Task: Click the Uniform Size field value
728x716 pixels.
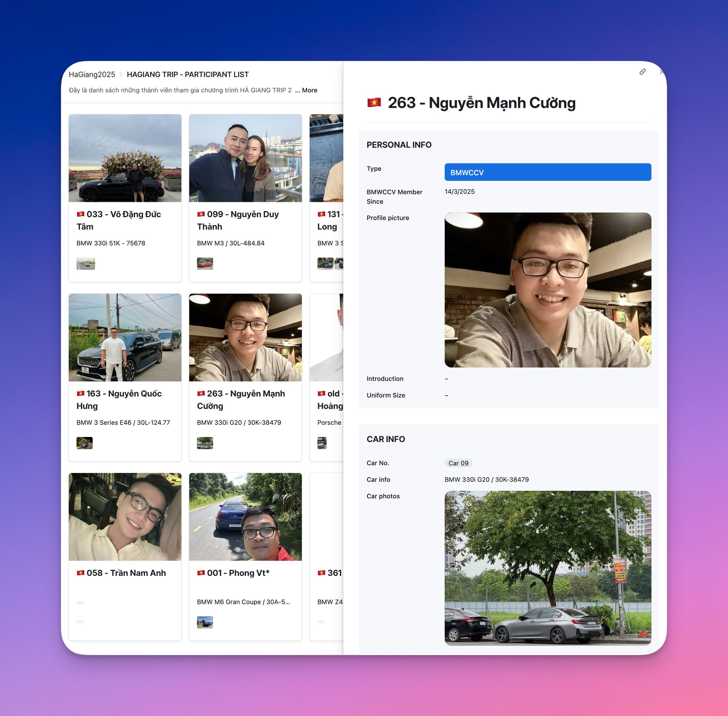Action: coord(447,395)
